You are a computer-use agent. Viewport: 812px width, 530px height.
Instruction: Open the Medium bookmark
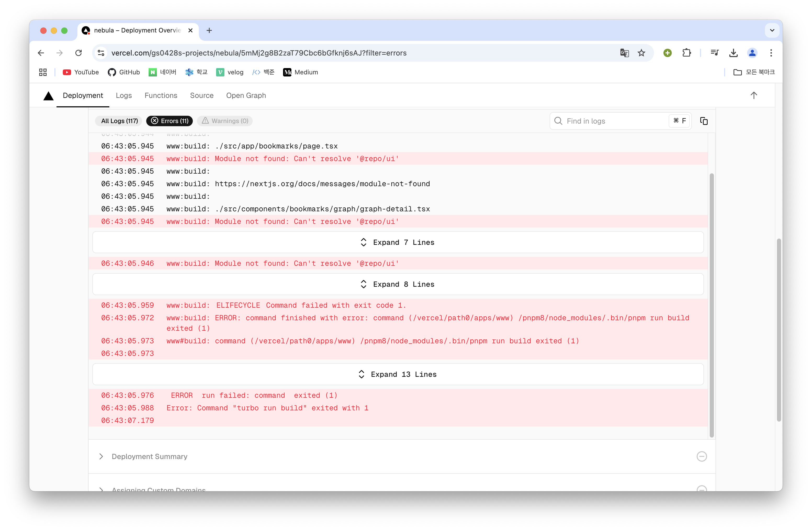click(301, 72)
